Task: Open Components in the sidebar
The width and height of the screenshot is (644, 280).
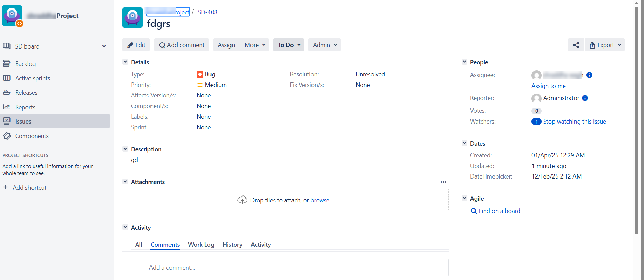Action: (x=32, y=136)
